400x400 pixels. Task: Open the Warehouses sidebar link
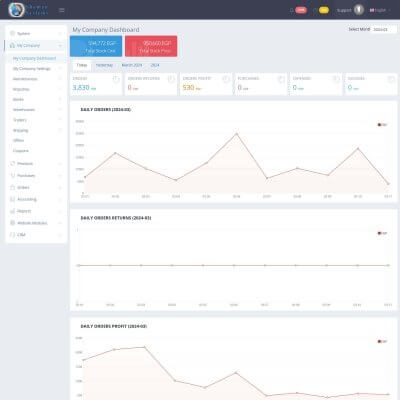[x=24, y=110]
